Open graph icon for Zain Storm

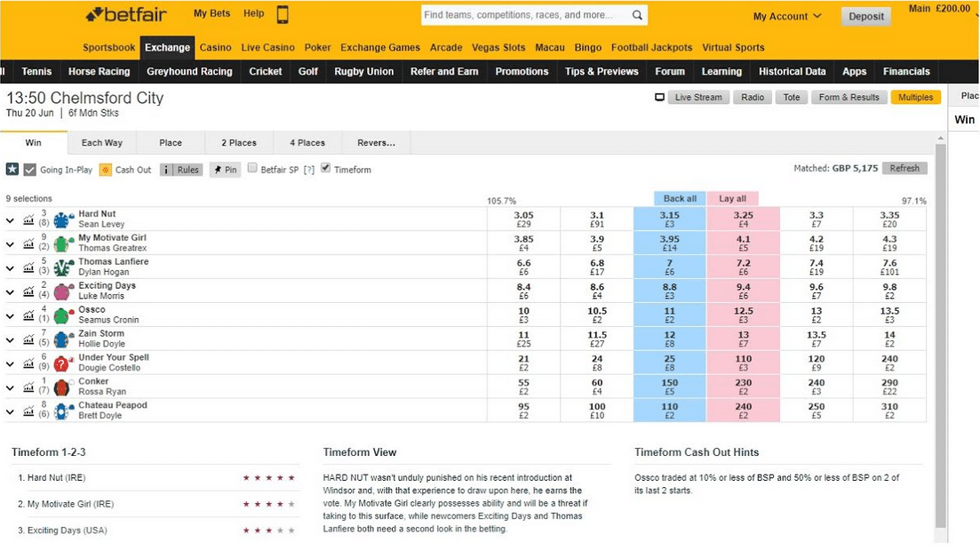coord(28,339)
